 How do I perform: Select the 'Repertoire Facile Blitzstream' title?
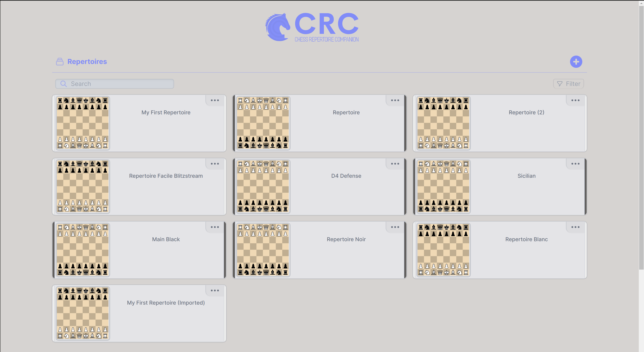click(166, 176)
